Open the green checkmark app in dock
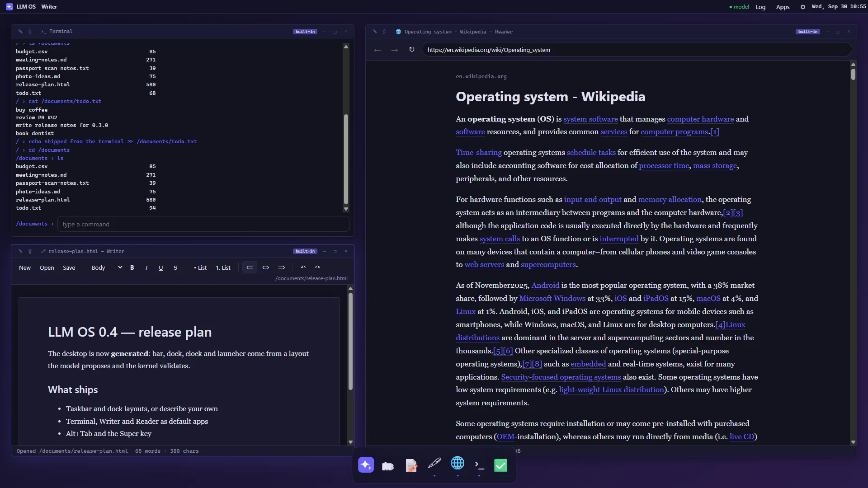868x488 pixels. pos(501,465)
